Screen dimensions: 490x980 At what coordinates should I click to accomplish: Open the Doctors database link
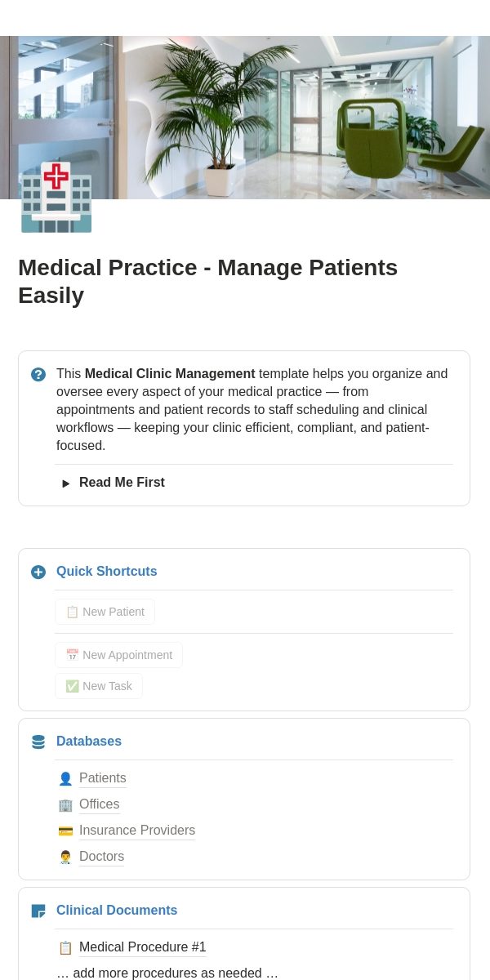[102, 857]
